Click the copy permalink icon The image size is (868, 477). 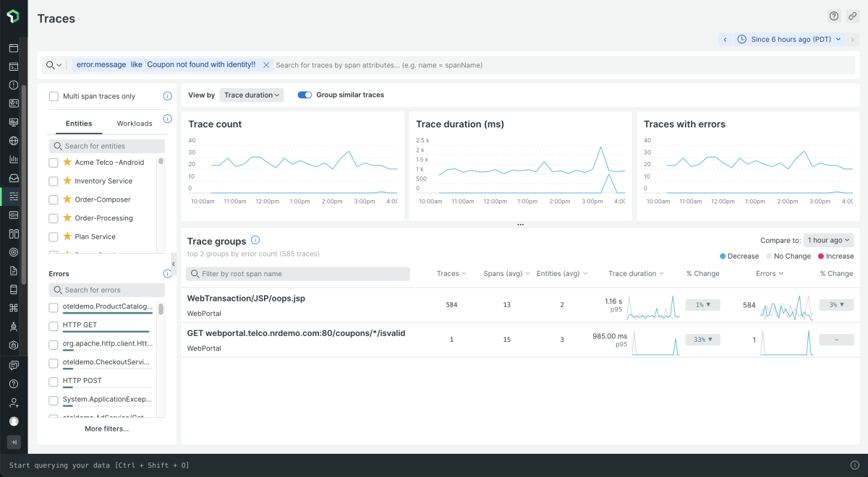[853, 16]
